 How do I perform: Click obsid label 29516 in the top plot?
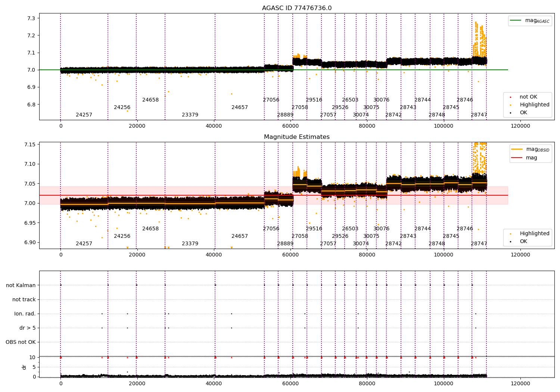coord(314,100)
